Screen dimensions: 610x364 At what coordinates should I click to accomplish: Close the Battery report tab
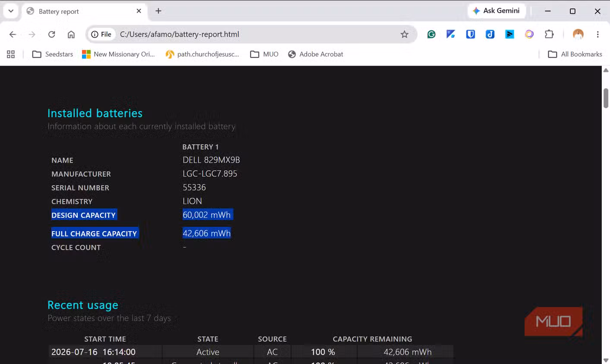click(139, 11)
